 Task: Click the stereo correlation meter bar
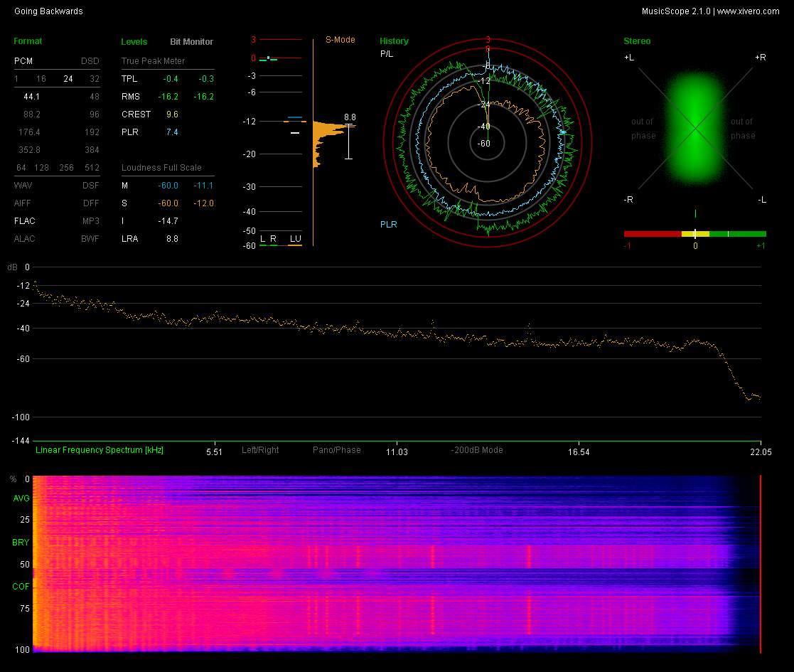tap(694, 233)
